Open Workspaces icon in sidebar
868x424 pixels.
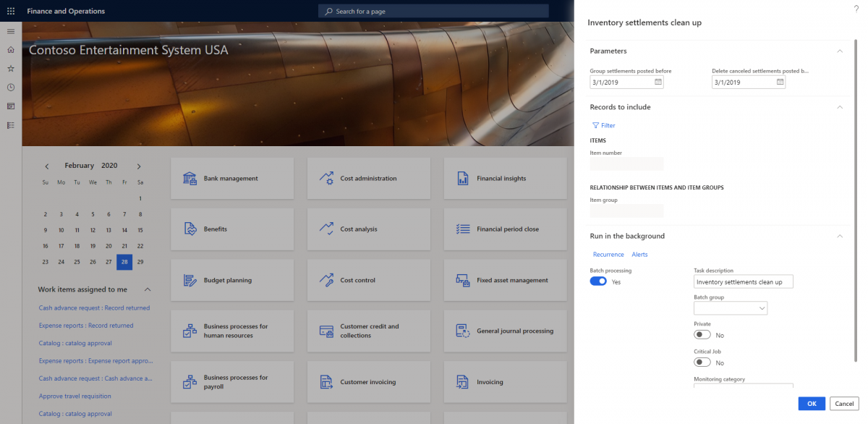point(11,106)
